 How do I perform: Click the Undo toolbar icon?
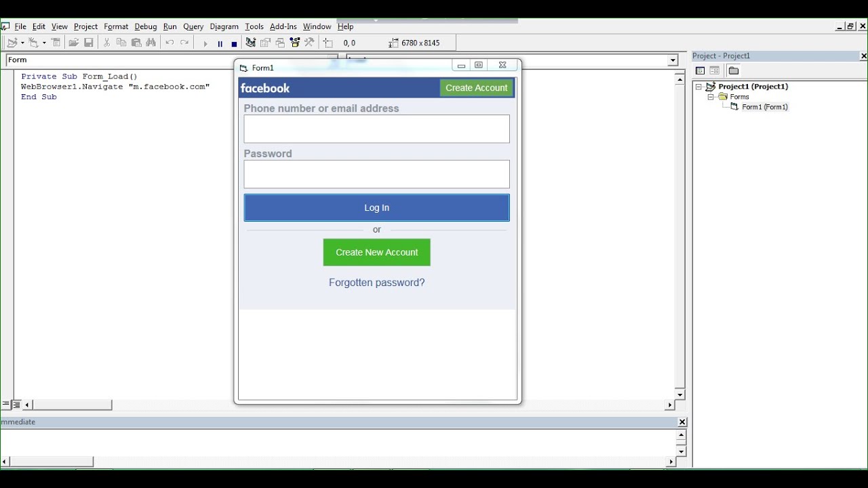click(x=170, y=43)
